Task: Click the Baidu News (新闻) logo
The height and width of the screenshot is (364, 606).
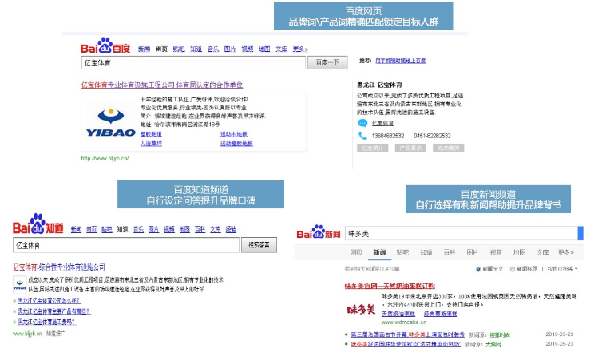Action: tap(319, 233)
